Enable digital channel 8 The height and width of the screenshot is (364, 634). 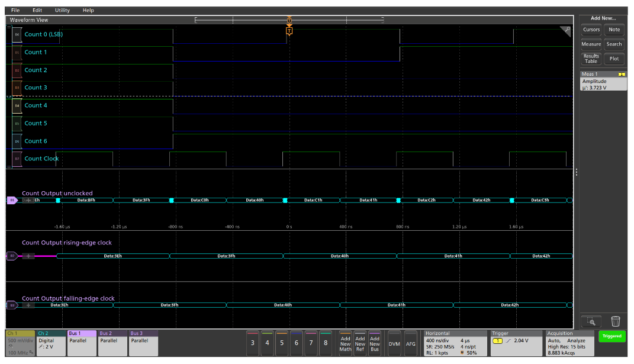pos(326,343)
